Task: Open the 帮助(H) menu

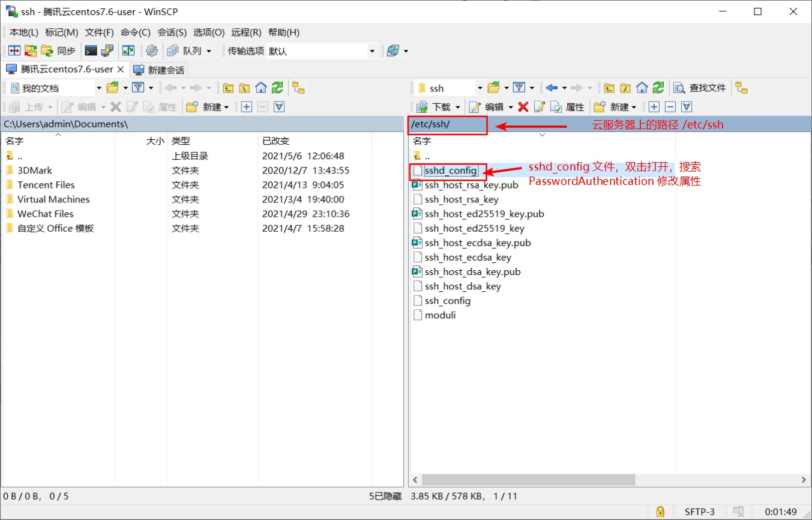Action: tap(284, 32)
